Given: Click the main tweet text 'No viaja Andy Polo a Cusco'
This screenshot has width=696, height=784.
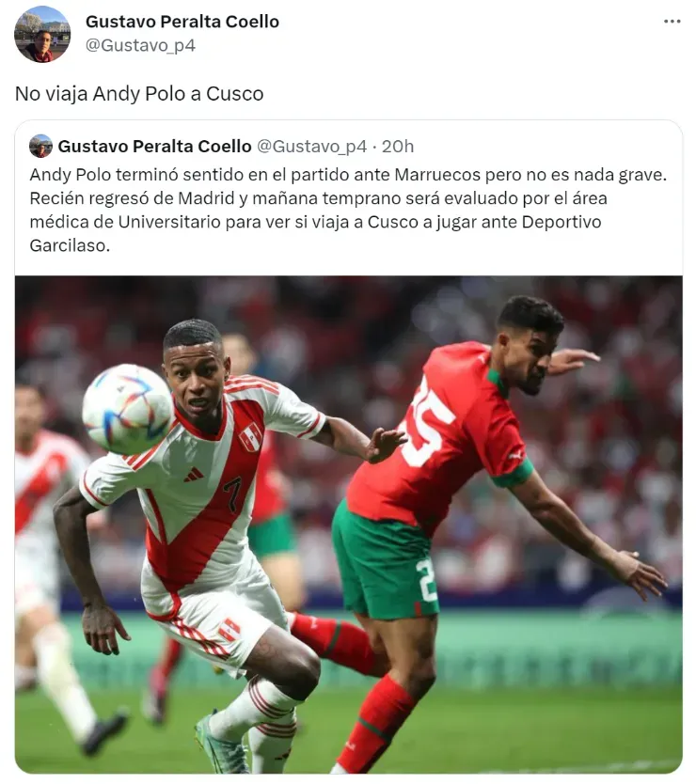Looking at the screenshot, I should tap(139, 93).
